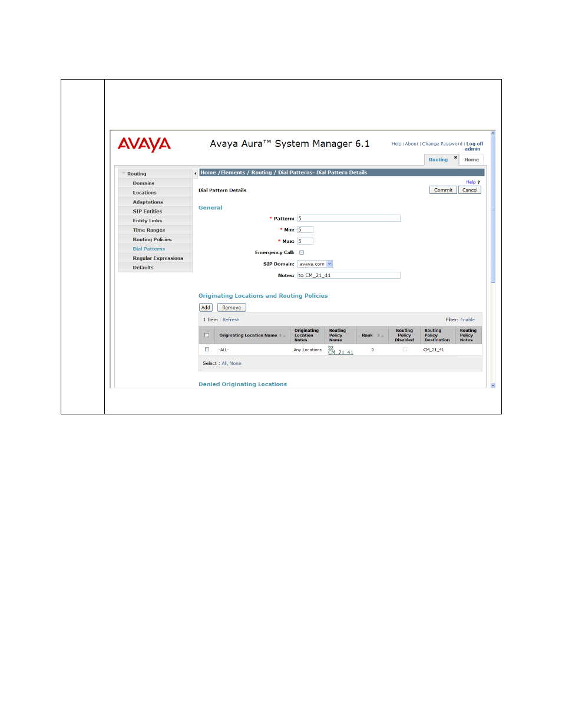
Task: Go to Adaptations in the sidebar
Action: click(148, 202)
